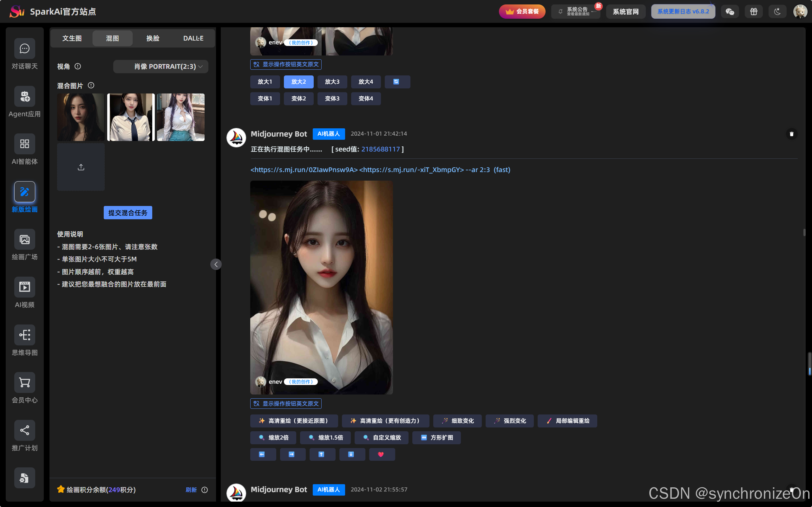Toggle 显示操作按钮英文原文 below the large portrait
Image resolution: width=812 pixels, height=507 pixels.
click(x=286, y=403)
